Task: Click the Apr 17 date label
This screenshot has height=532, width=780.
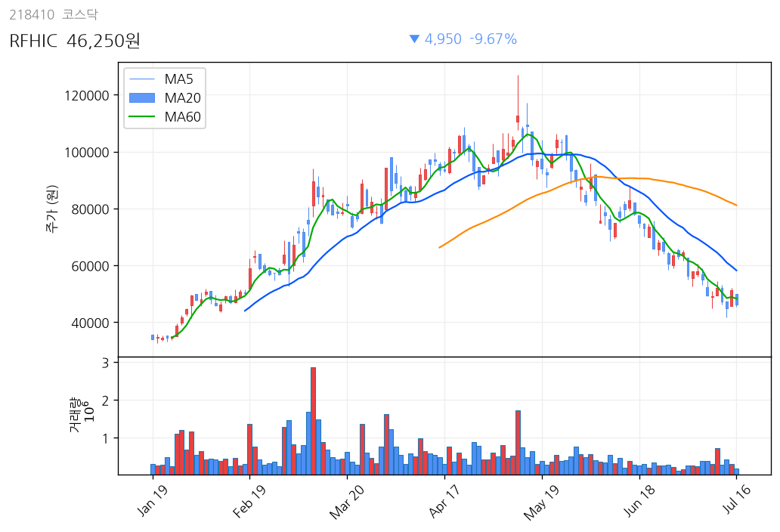Action: tap(444, 501)
